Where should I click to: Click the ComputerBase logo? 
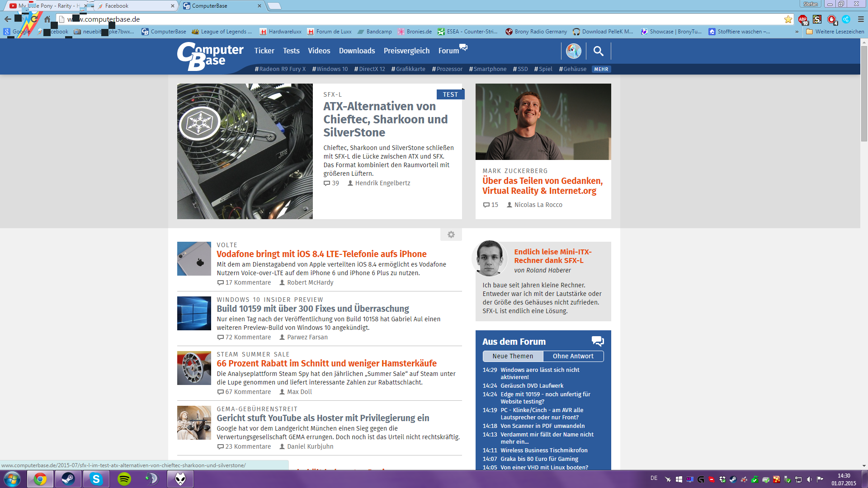coord(210,56)
